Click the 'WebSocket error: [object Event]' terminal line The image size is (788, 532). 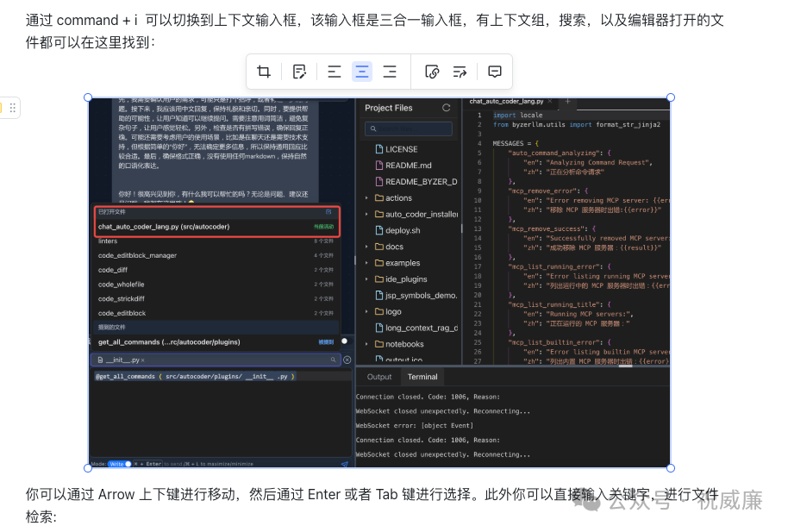[x=415, y=425]
